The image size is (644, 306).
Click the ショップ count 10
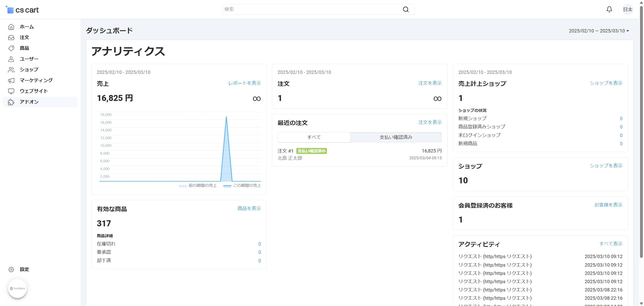click(x=463, y=180)
